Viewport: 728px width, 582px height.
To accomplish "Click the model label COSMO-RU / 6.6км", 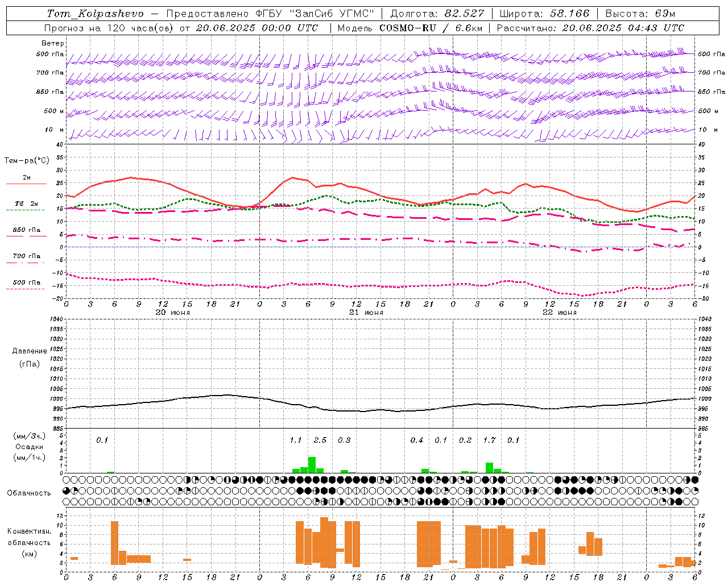I will [x=431, y=28].
